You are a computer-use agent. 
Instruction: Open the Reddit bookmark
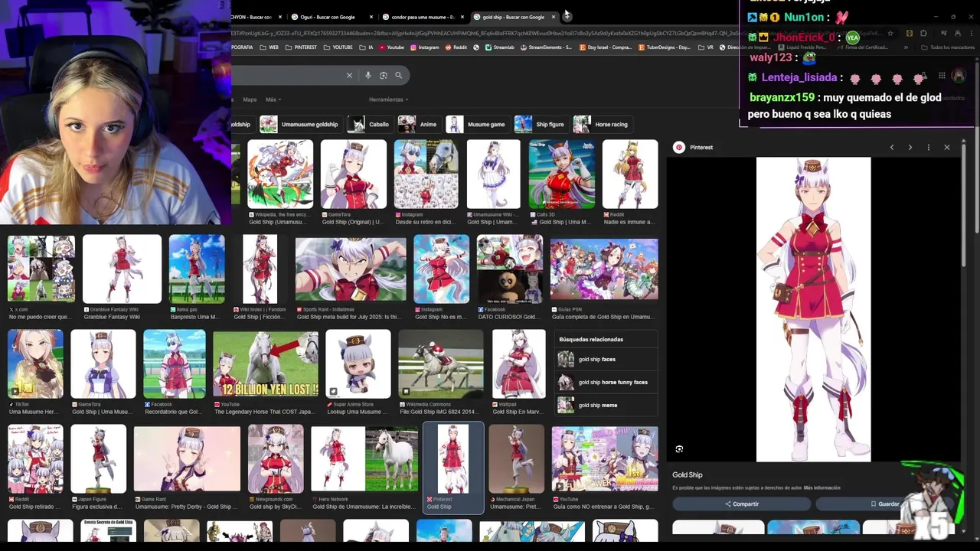456,47
